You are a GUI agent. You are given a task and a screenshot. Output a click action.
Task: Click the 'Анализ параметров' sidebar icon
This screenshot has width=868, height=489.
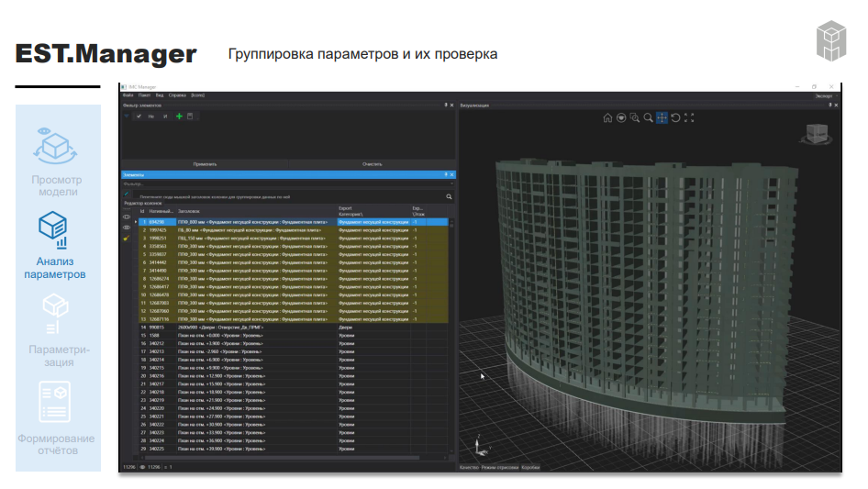53,228
